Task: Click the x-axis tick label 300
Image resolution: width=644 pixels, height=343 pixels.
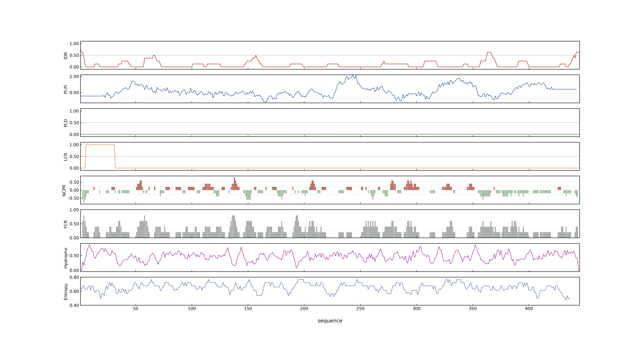Action: tap(416, 309)
